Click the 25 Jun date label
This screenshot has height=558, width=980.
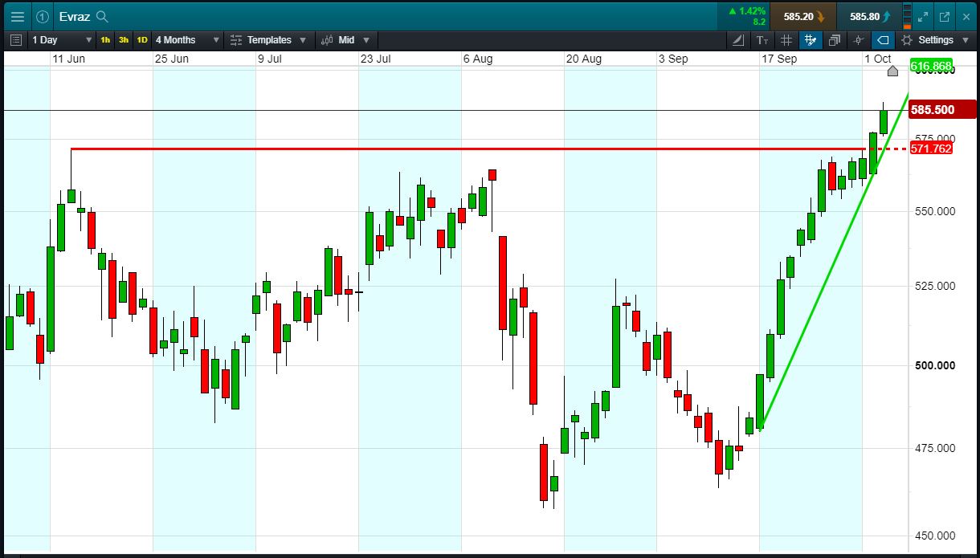pyautogui.click(x=171, y=59)
